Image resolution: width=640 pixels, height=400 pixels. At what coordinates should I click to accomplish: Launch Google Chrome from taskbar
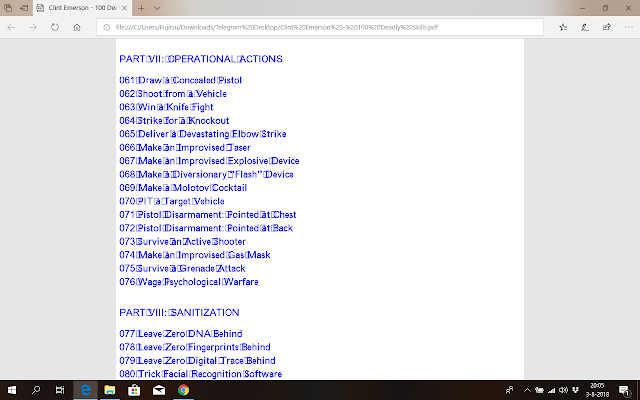183,390
